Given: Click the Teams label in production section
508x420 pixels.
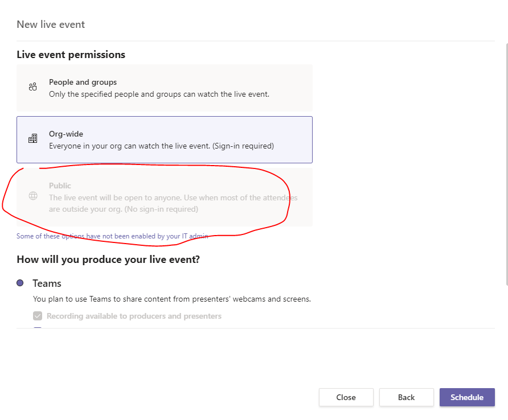Looking at the screenshot, I should click(x=47, y=283).
